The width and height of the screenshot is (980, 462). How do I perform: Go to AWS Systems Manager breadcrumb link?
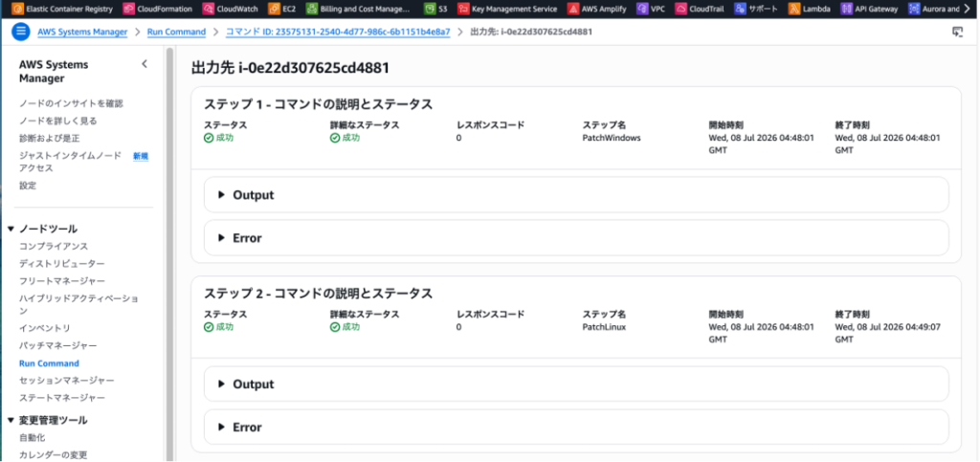[82, 32]
